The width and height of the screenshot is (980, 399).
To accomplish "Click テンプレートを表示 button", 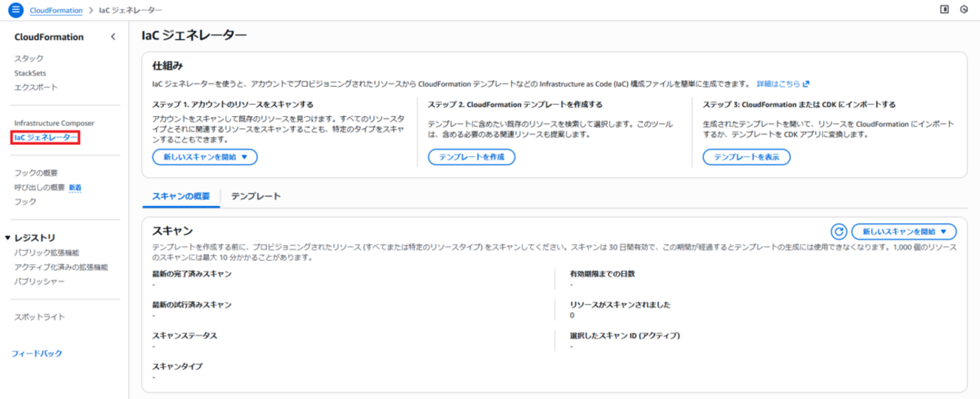I will pyautogui.click(x=746, y=157).
